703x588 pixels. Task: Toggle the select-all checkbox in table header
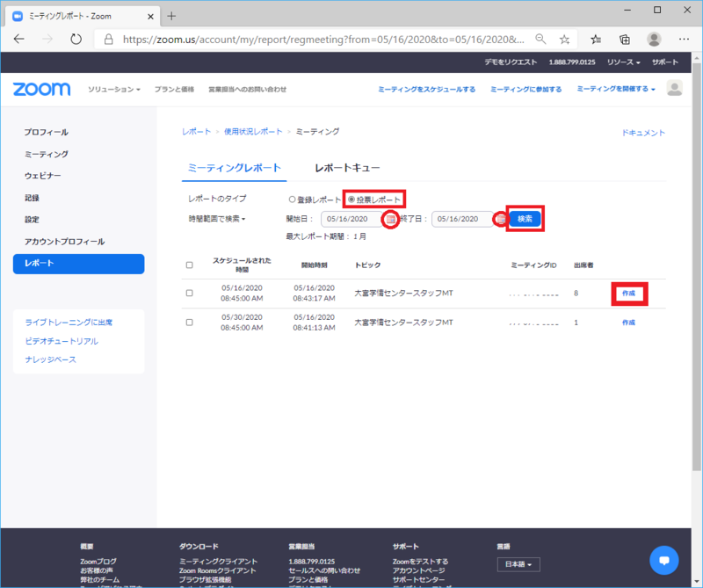coord(190,265)
